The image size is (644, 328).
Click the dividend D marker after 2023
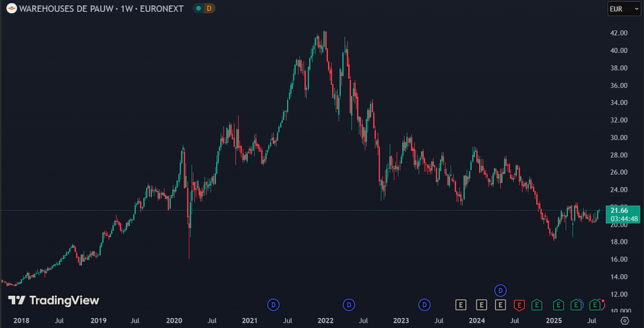tap(425, 305)
